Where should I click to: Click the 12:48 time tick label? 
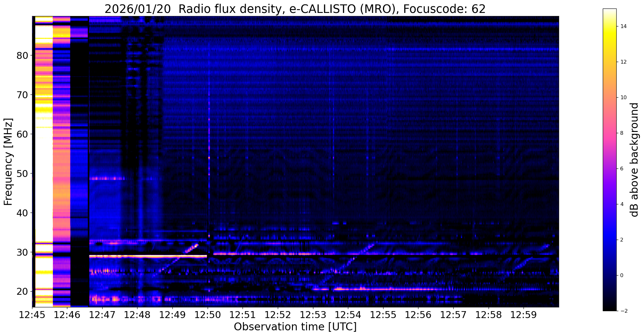coord(137,315)
